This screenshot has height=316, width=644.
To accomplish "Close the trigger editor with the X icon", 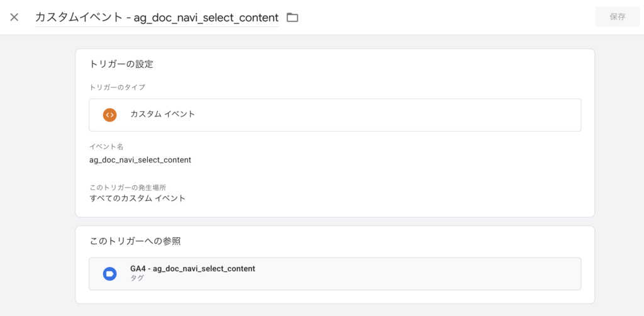I will coord(14,17).
